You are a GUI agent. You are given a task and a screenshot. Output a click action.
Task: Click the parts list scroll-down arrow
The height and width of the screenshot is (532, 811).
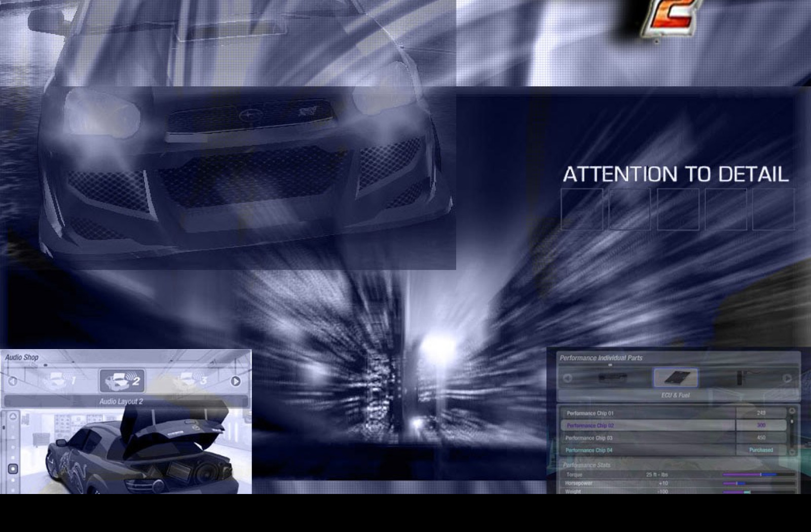tap(792, 452)
